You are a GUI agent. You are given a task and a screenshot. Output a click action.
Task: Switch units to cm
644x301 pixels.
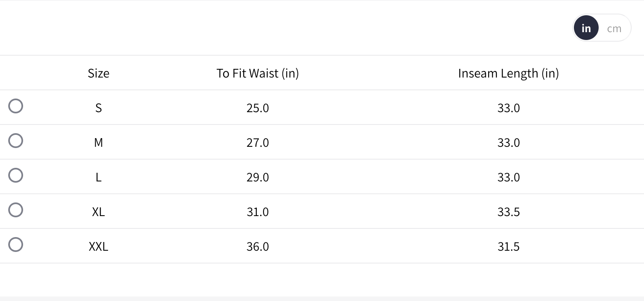pyautogui.click(x=614, y=28)
